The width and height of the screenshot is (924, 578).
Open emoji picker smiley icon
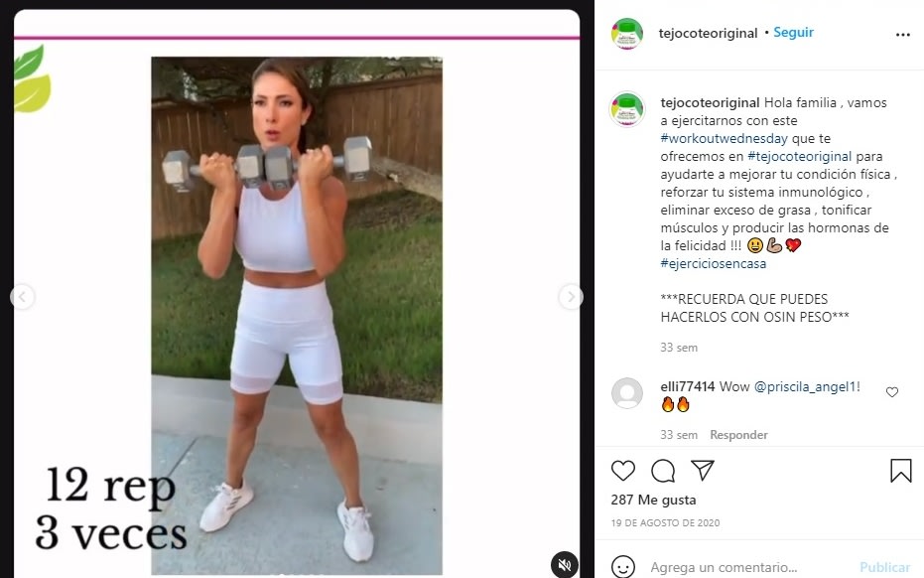click(623, 567)
